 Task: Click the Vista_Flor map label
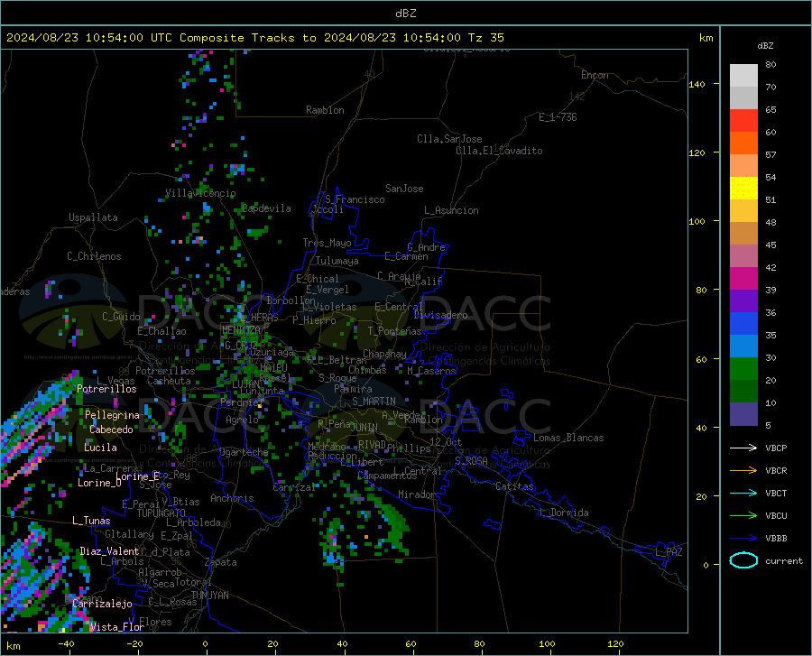(x=117, y=627)
